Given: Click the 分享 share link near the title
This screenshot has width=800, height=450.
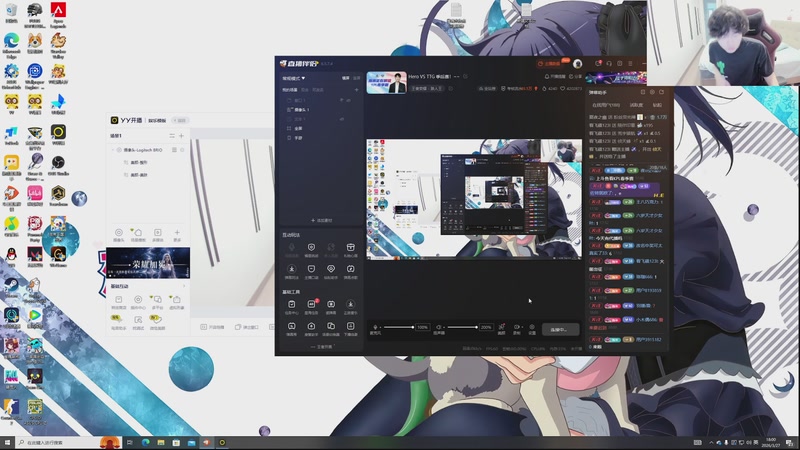Looking at the screenshot, I should click(x=577, y=77).
